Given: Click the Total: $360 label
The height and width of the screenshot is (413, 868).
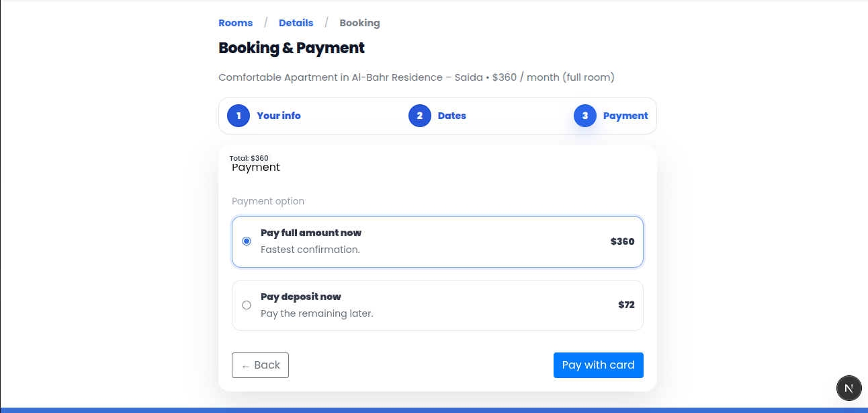Looking at the screenshot, I should coord(249,158).
